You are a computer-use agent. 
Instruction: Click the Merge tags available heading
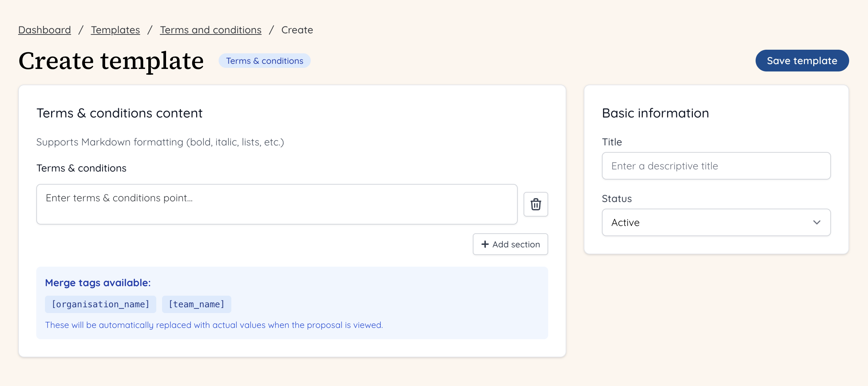tap(98, 283)
